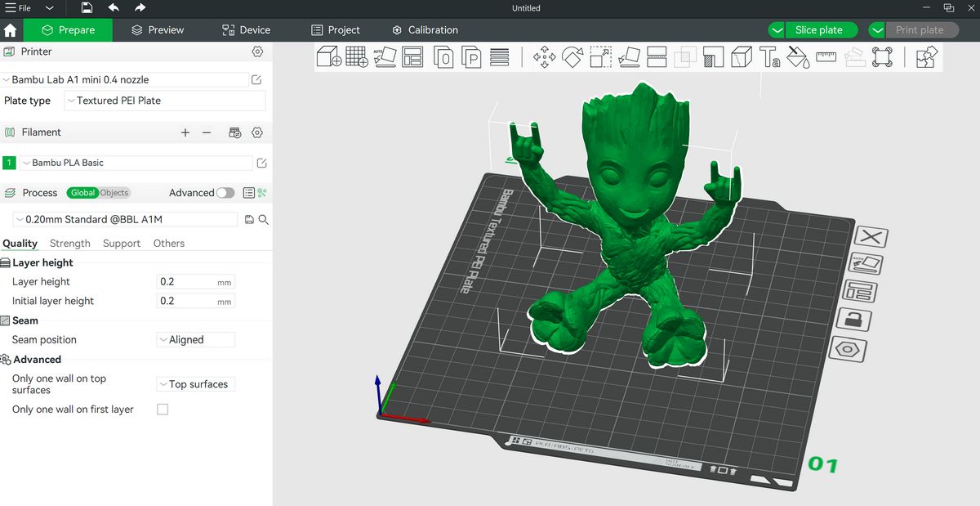Image resolution: width=980 pixels, height=506 pixels.
Task: Save the 0.20mm Standard process preset
Action: click(x=250, y=220)
